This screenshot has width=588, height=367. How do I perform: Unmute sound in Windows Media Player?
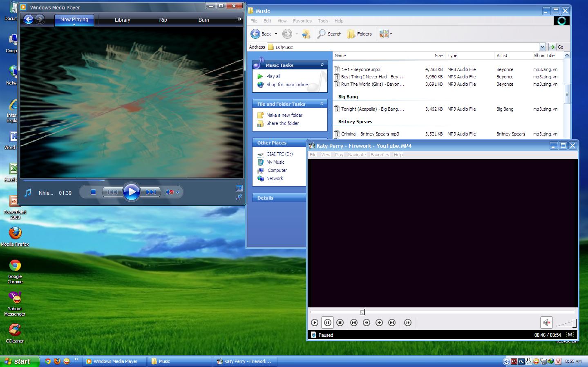170,192
